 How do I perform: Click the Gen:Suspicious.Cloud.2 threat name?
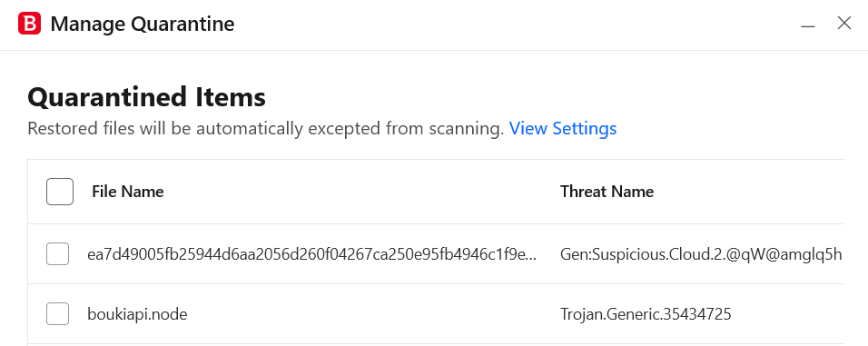pyautogui.click(x=701, y=254)
